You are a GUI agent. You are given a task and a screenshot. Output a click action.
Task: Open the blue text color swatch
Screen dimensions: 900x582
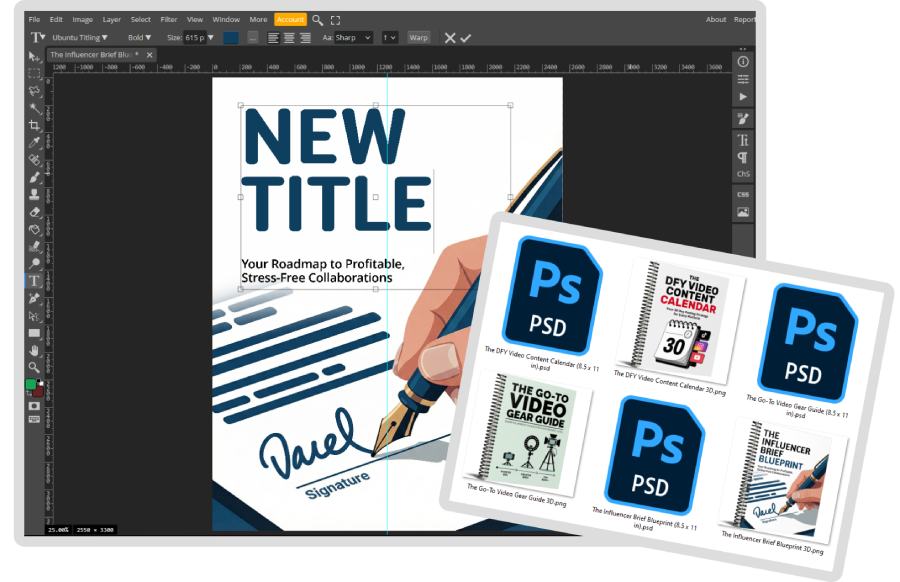(231, 38)
